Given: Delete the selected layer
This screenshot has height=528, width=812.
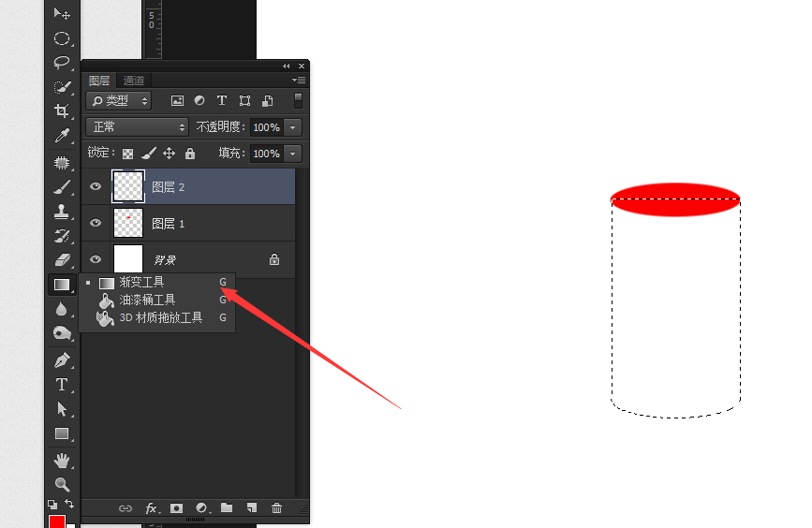Looking at the screenshot, I should 276,508.
